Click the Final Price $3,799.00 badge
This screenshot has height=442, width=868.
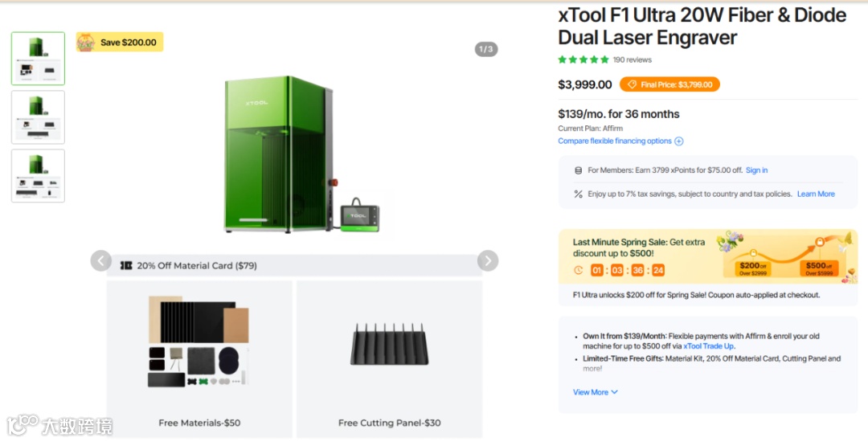[669, 84]
